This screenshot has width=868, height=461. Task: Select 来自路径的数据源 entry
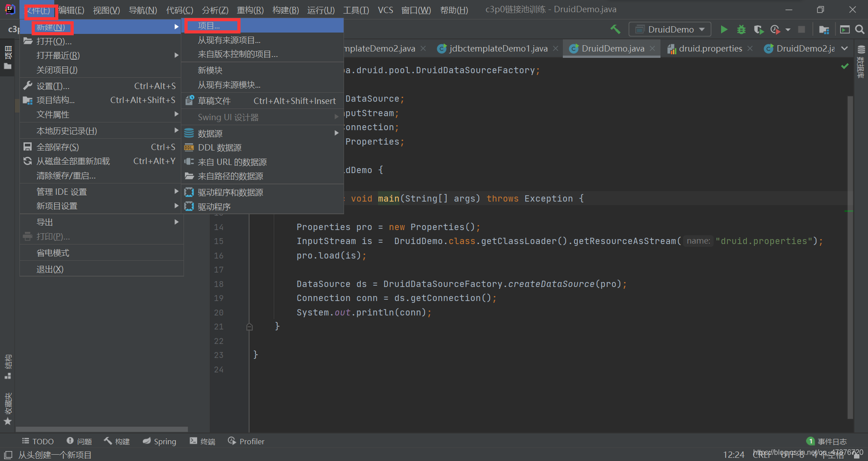point(262,176)
